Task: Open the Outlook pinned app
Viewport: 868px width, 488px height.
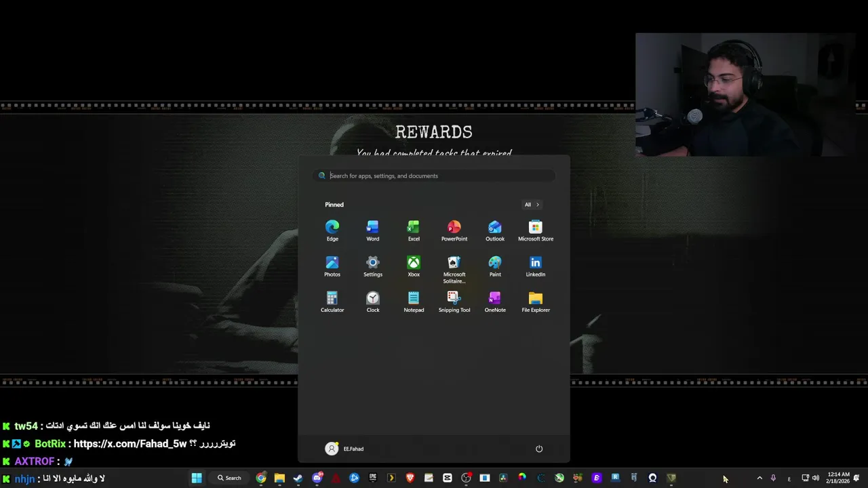Action: click(495, 230)
